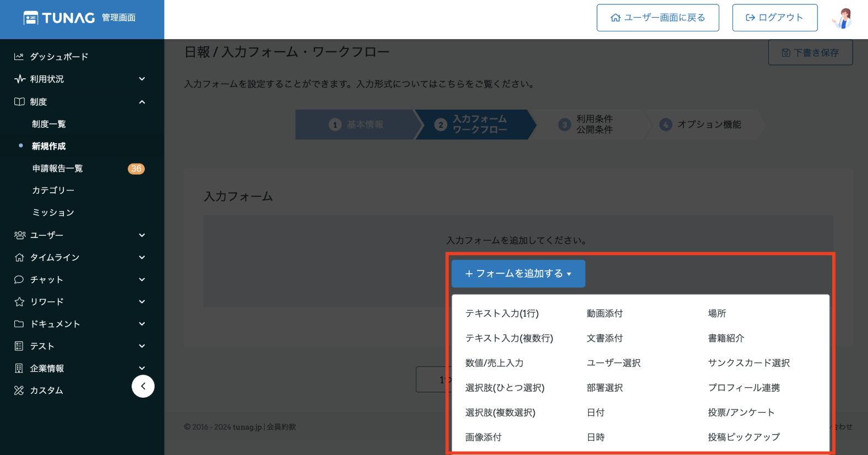The width and height of the screenshot is (868, 455).
Task: Choose サンクスカード選択 form type
Action: click(748, 363)
